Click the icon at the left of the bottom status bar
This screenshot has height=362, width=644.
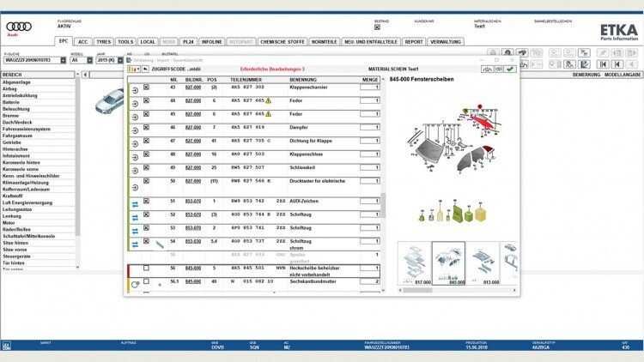[7, 346]
